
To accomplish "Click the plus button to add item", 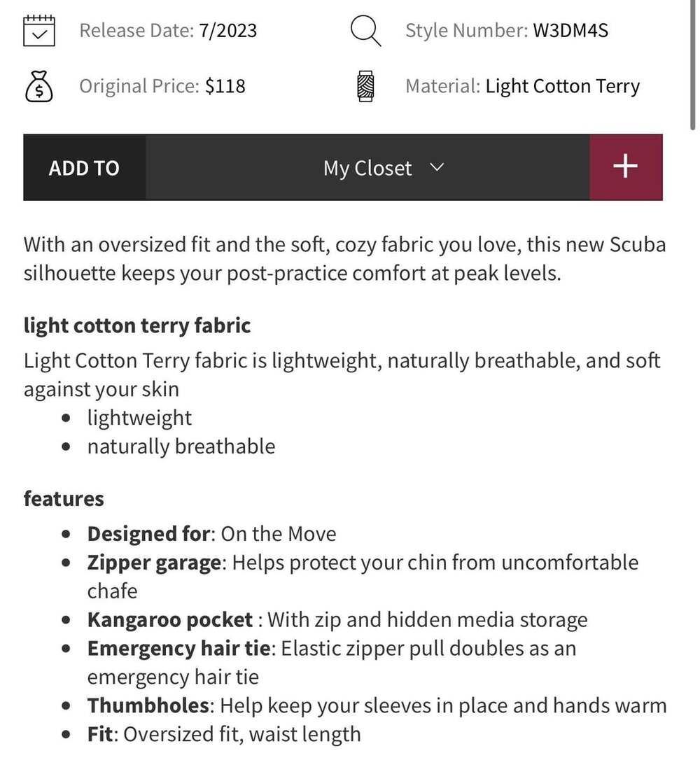I will click(x=626, y=167).
